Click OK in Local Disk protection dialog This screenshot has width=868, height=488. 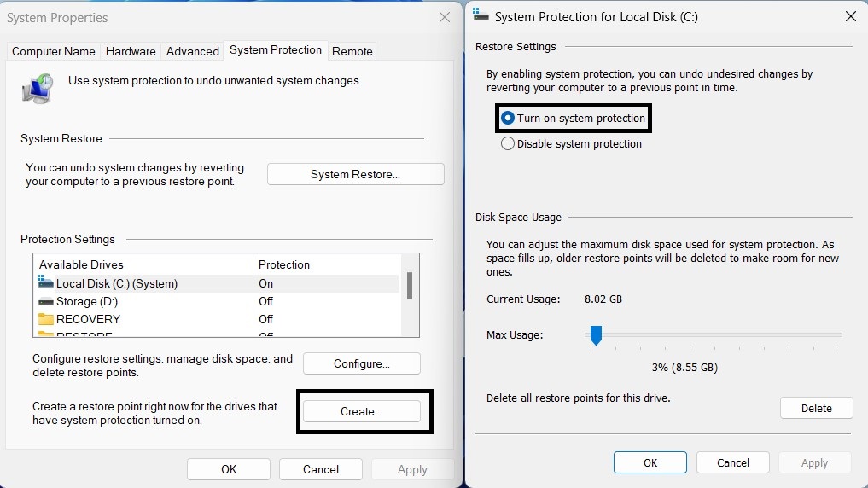650,462
